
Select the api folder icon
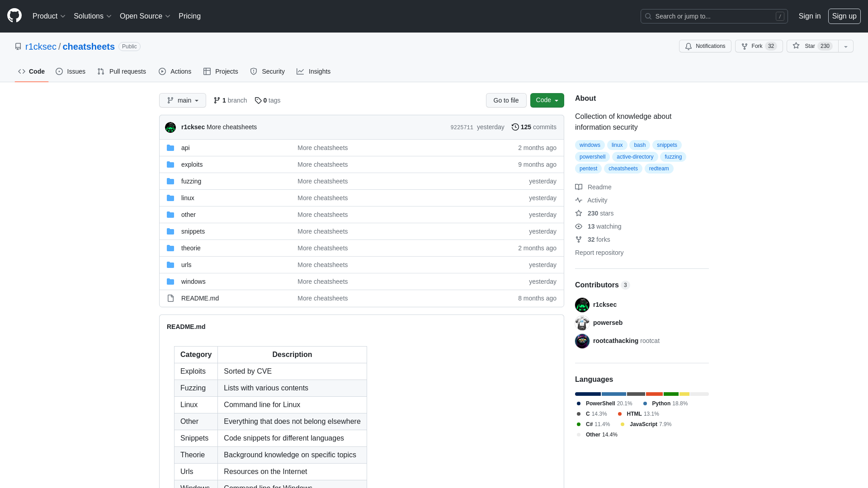click(x=170, y=148)
